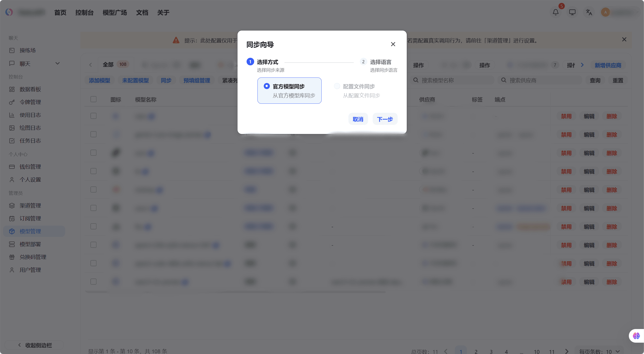The width and height of the screenshot is (644, 354).
Task: Select 令牌管理 in the sidebar
Action: [30, 102]
